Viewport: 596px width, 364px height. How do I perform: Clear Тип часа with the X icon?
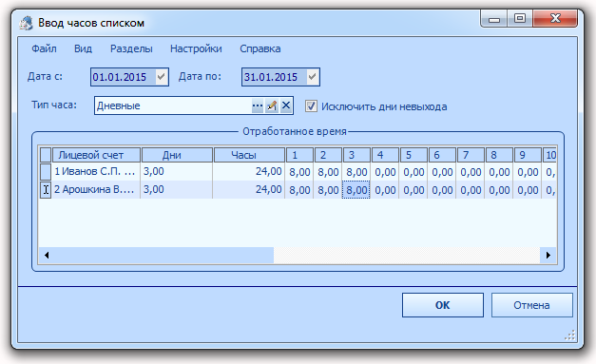click(x=286, y=105)
